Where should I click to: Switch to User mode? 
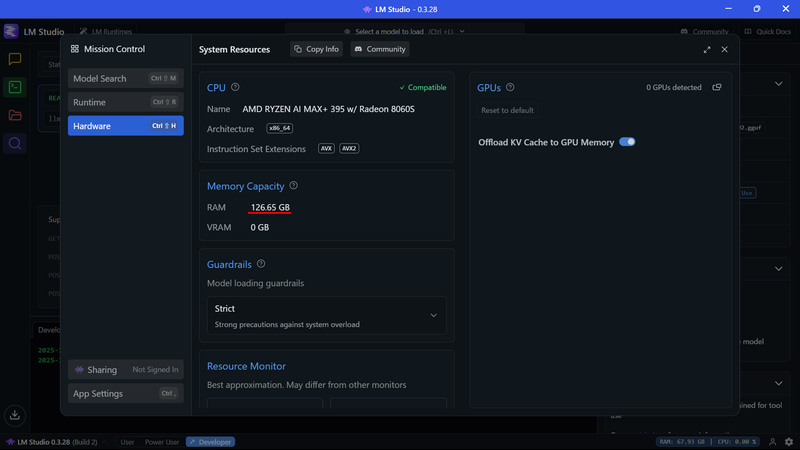pos(127,442)
